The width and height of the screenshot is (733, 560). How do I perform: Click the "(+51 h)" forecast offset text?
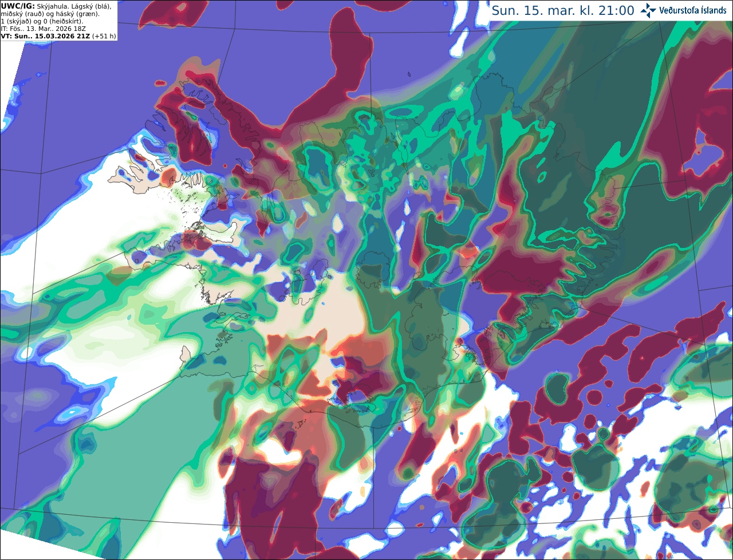click(104, 36)
